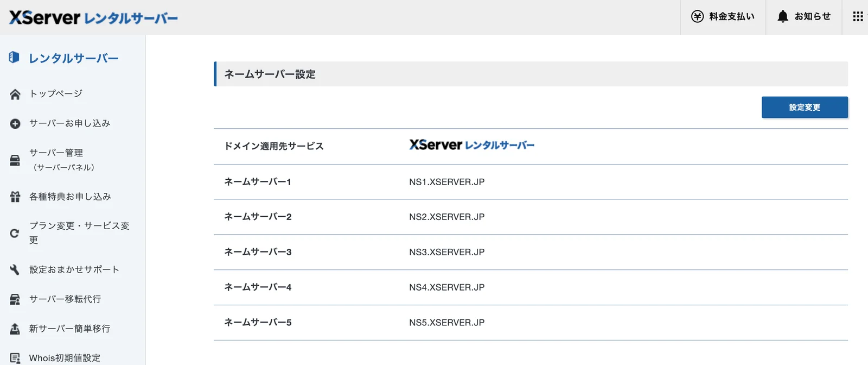
Task: Click the wrench icon for 設定おまかせサポート
Action: [x=15, y=269]
